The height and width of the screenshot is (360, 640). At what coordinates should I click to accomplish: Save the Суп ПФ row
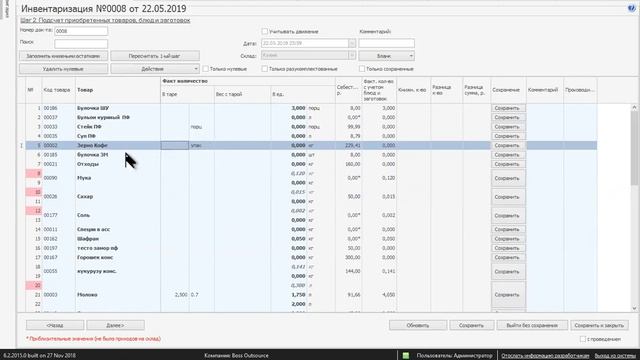tap(508, 136)
